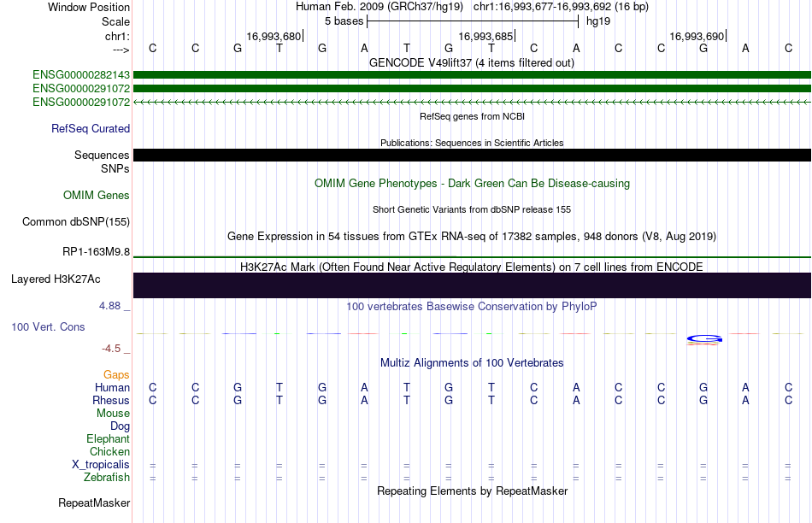This screenshot has width=812, height=523.
Task: Click the Gene Expression in 54 tissues title
Action: pyautogui.click(x=472, y=236)
